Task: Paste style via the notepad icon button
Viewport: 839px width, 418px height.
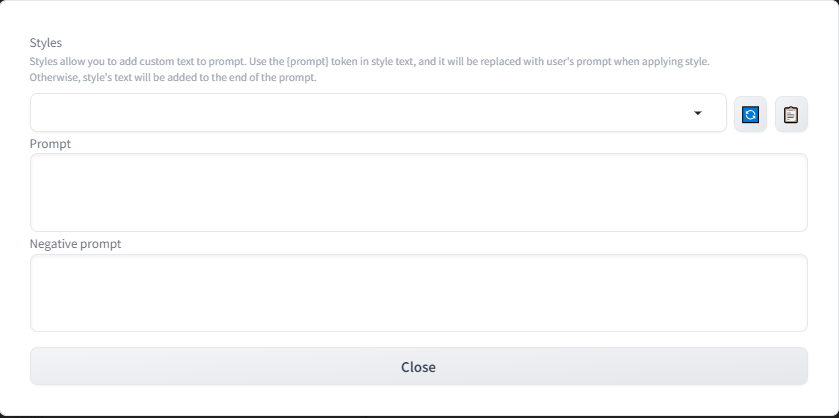Action: coord(791,114)
